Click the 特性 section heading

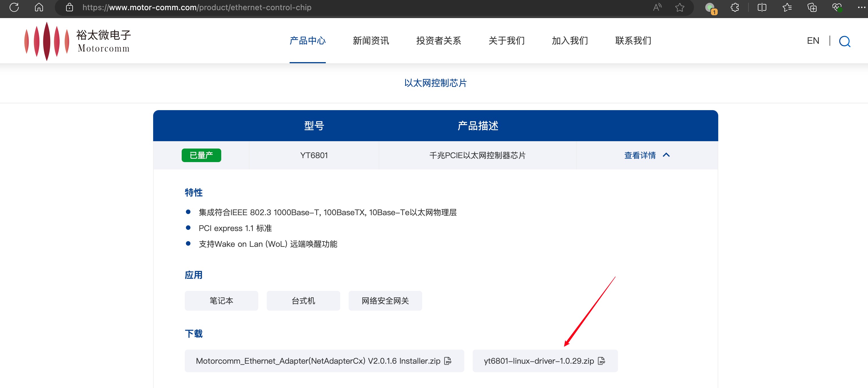194,192
